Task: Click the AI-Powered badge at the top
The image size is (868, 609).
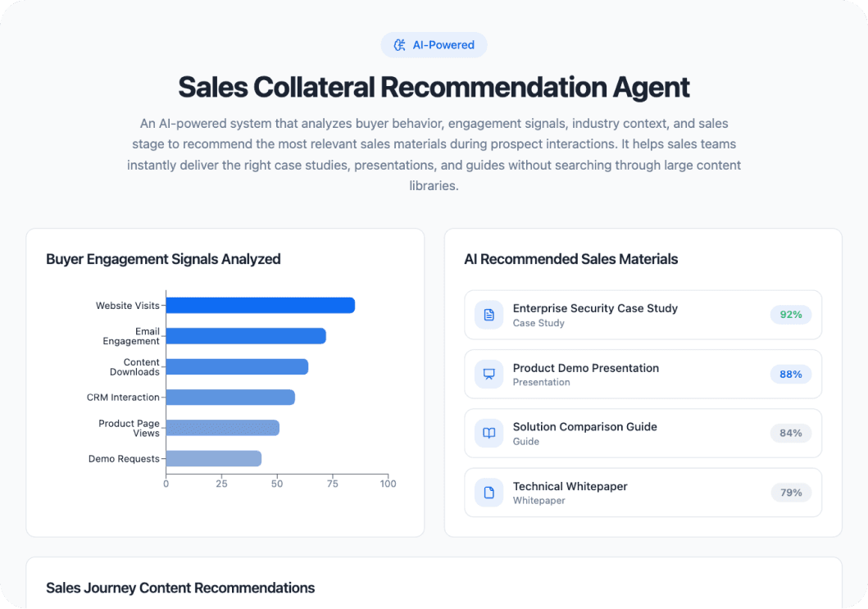Action: 434,45
